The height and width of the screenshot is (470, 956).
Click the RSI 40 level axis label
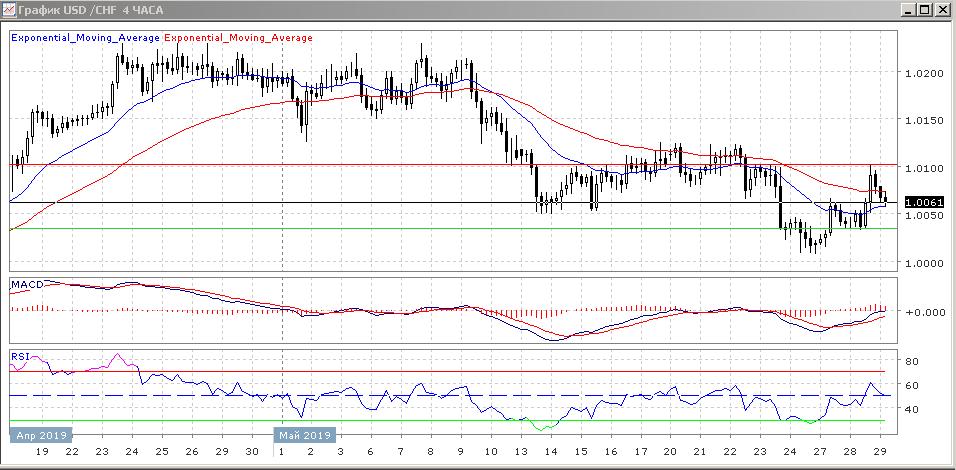tap(912, 409)
